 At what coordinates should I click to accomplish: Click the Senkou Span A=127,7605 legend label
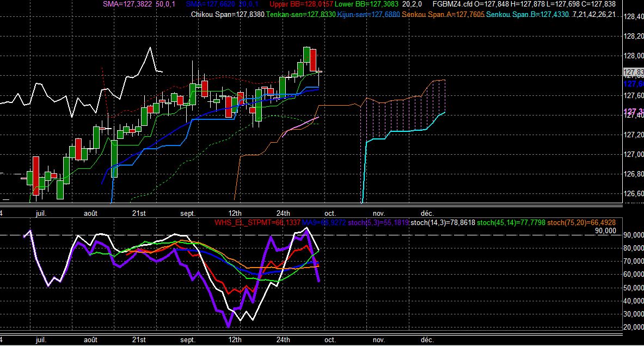coord(443,14)
